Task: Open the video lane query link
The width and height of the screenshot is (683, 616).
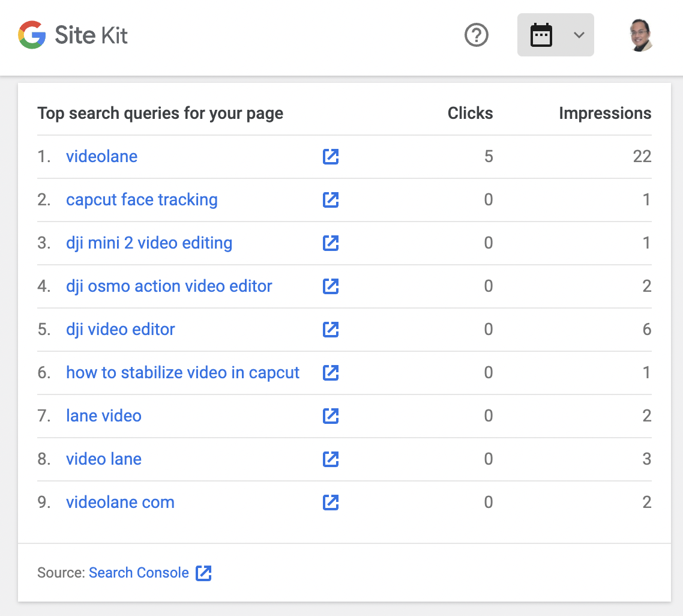Action: (104, 459)
